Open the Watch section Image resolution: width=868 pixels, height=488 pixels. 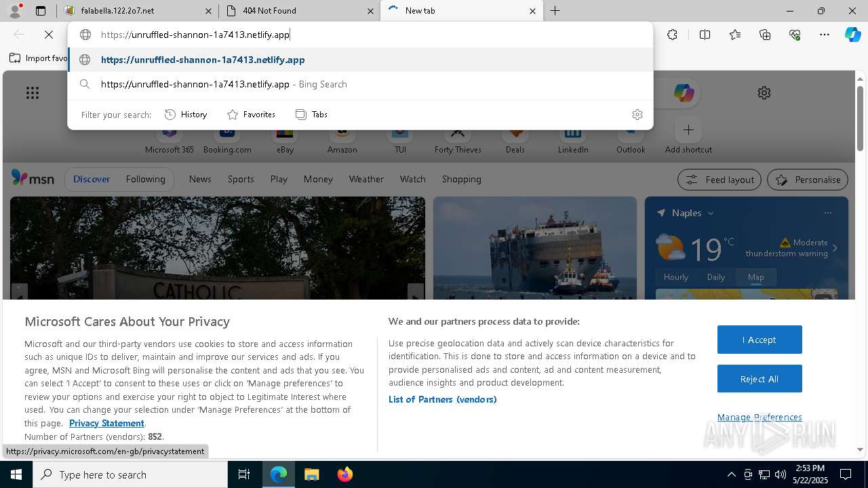[412, 179]
